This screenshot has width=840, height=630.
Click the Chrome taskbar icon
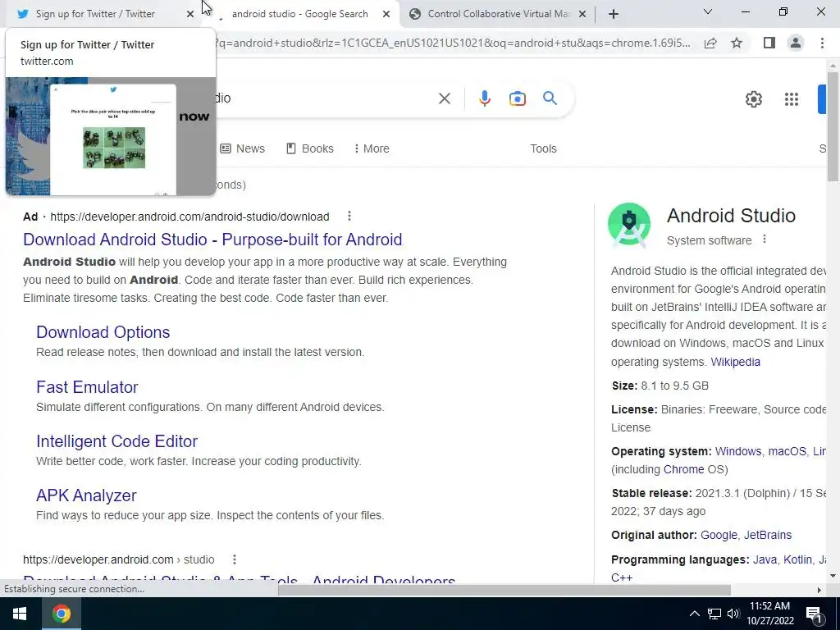[x=61, y=614]
